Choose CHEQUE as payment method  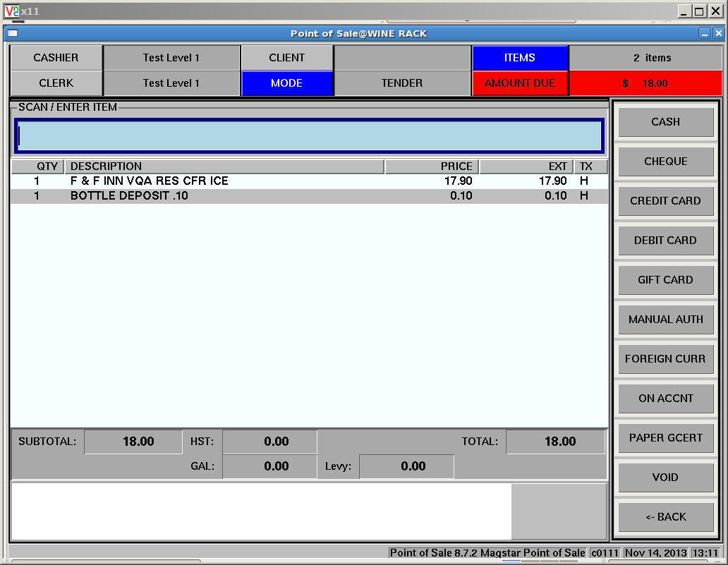coord(665,161)
